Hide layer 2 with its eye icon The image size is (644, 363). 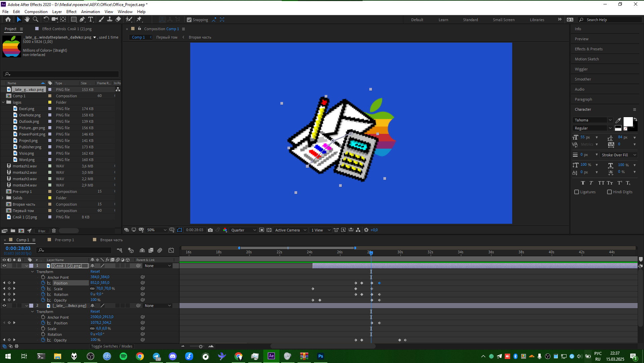coord(4,306)
